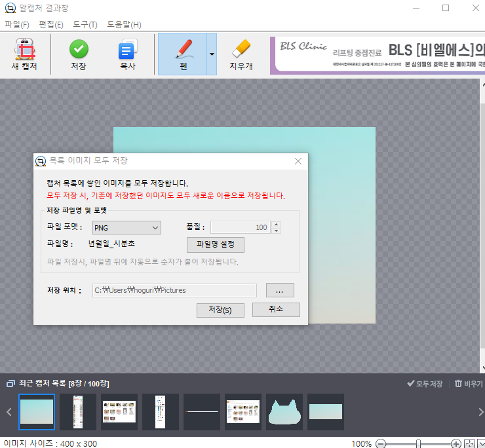This screenshot has width=485, height=448.
Task: Click the 년월일_시분초 filename text
Action: 111,244
